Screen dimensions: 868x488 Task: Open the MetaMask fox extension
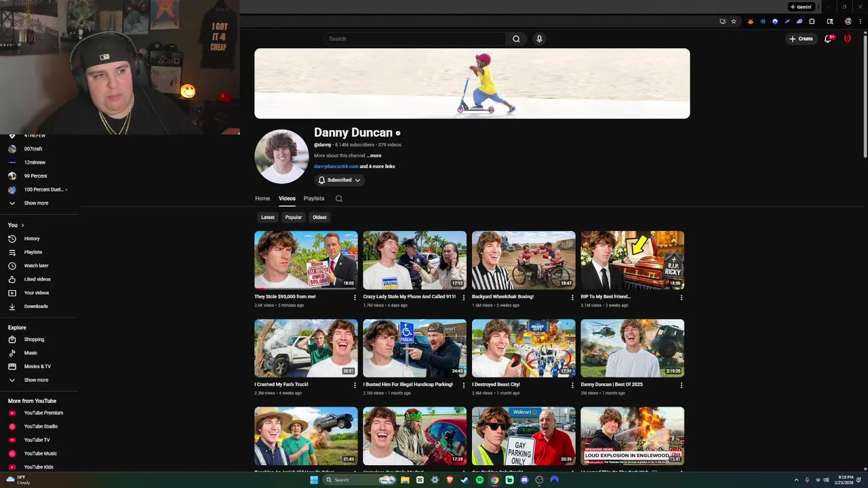coord(750,21)
